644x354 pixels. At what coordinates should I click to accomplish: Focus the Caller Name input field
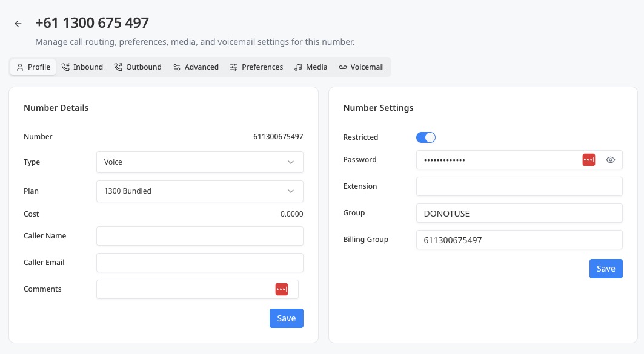199,236
